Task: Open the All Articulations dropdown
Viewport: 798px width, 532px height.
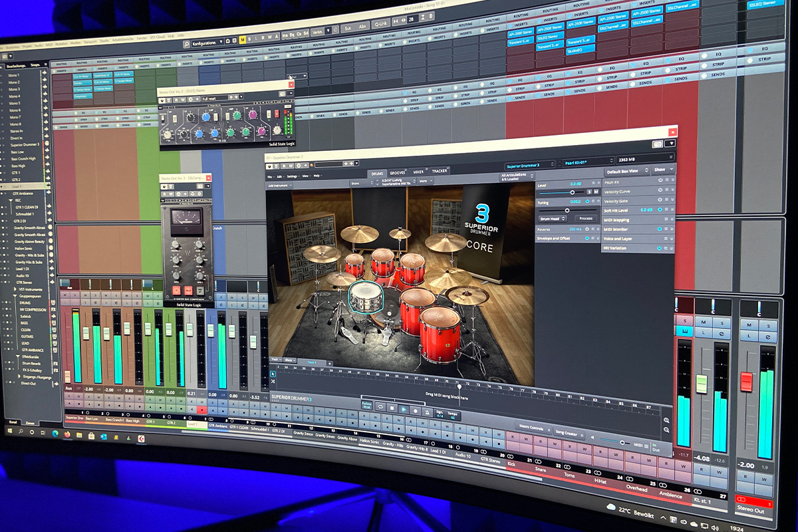Action: point(518,177)
